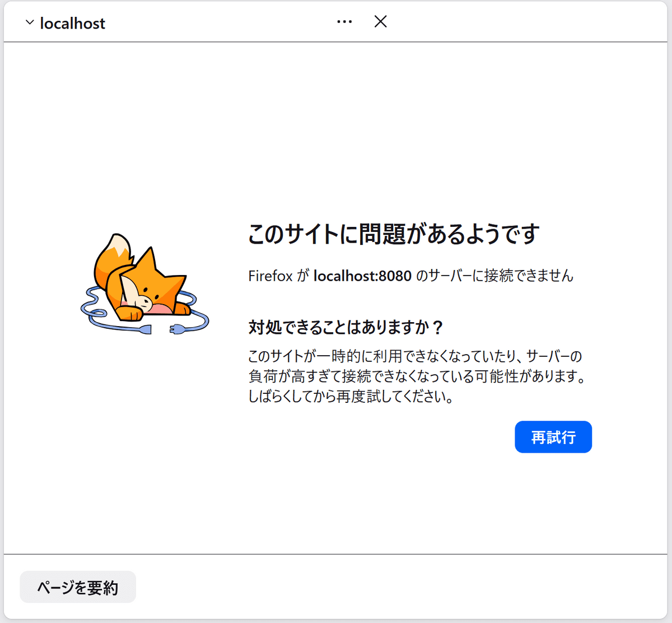Click the sleeping fox illustration
The height and width of the screenshot is (623, 672).
point(144,284)
